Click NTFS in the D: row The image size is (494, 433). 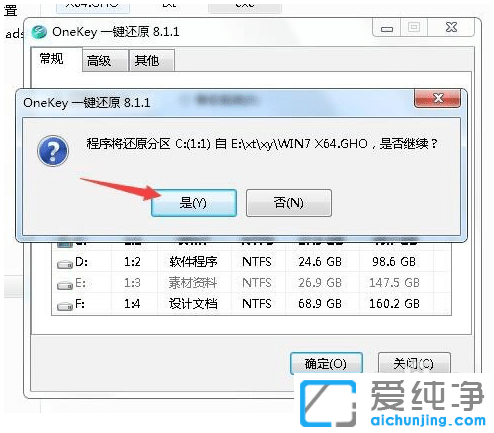(257, 262)
